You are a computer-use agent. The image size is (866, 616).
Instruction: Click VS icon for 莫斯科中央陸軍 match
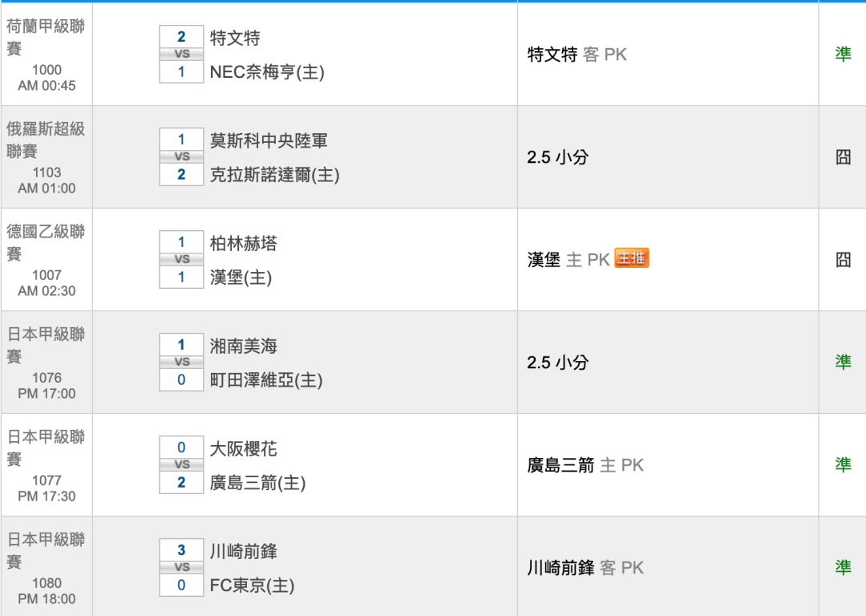(181, 157)
